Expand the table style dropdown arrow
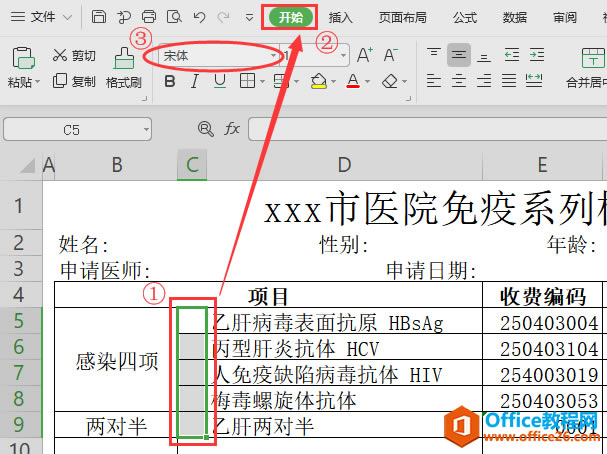The image size is (607, 454). click(x=297, y=82)
